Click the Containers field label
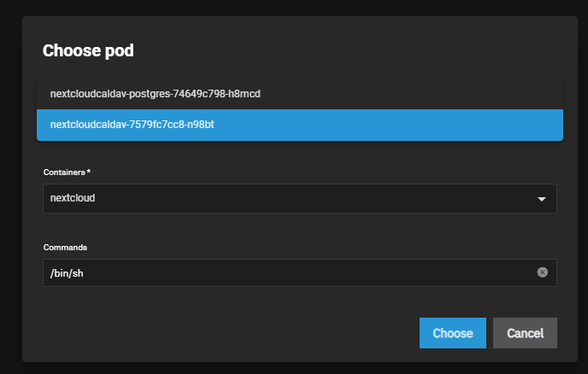This screenshot has width=588, height=374. (x=64, y=172)
